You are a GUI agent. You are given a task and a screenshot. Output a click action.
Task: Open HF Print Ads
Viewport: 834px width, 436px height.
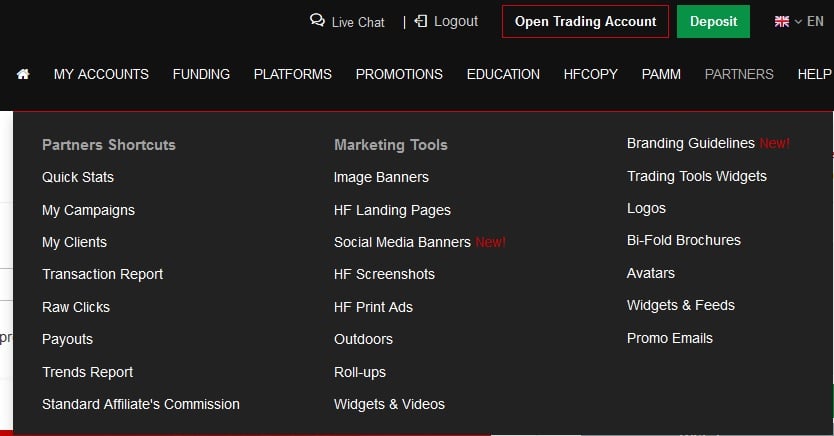tap(373, 307)
